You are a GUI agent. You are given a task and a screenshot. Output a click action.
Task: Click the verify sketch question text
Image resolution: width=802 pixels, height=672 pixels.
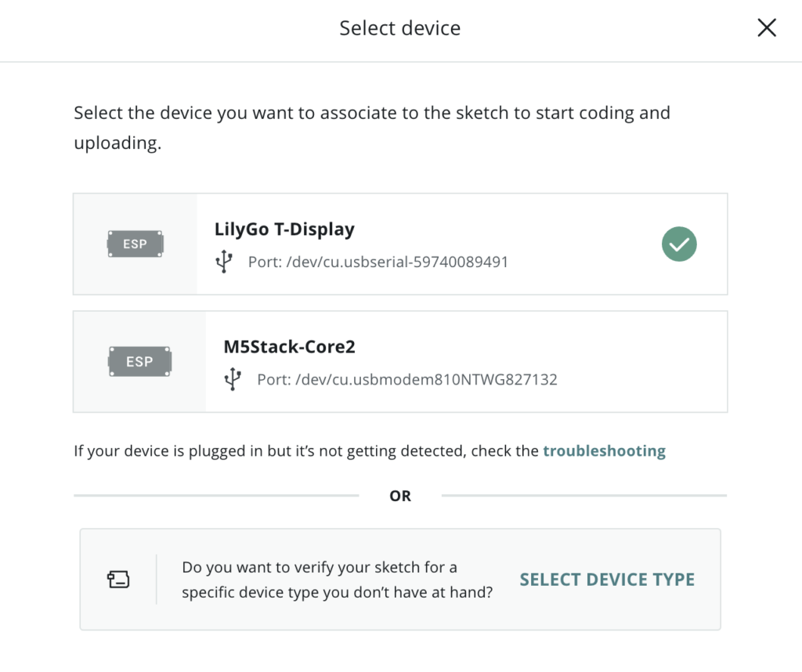coord(337,580)
